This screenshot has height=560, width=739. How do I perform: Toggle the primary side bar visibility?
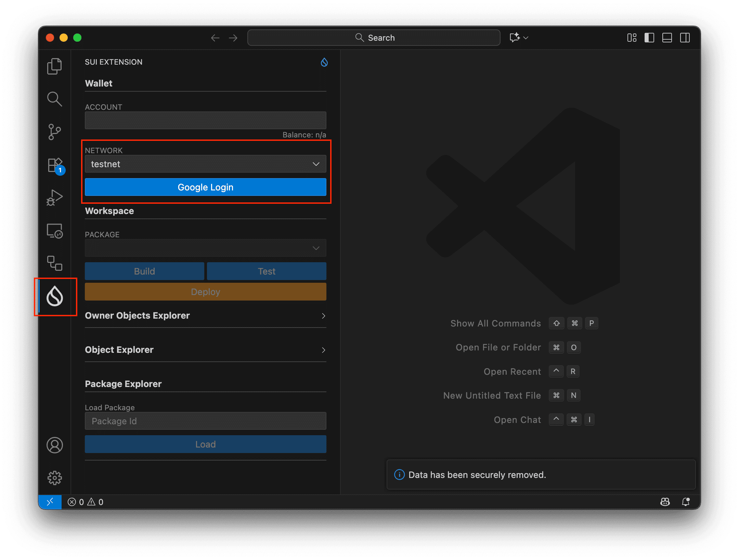[649, 38]
